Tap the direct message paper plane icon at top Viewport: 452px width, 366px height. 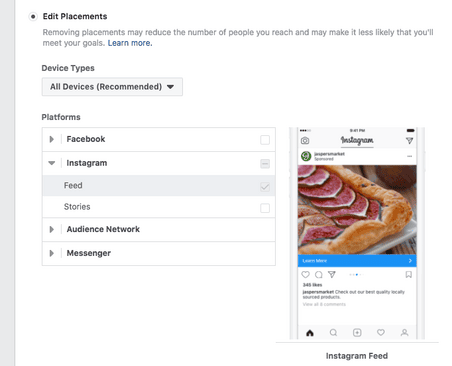(x=409, y=141)
